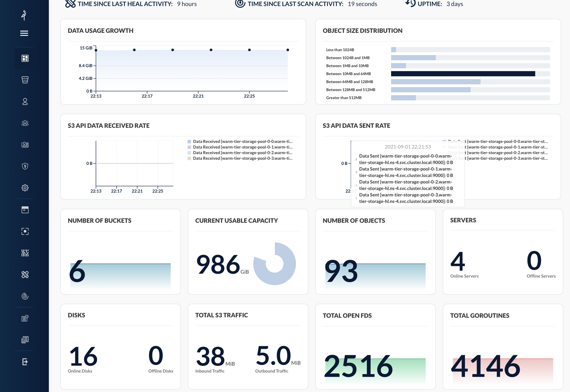570x392 pixels.
Task: Open the Trace circuit icon
Action: click(25, 253)
